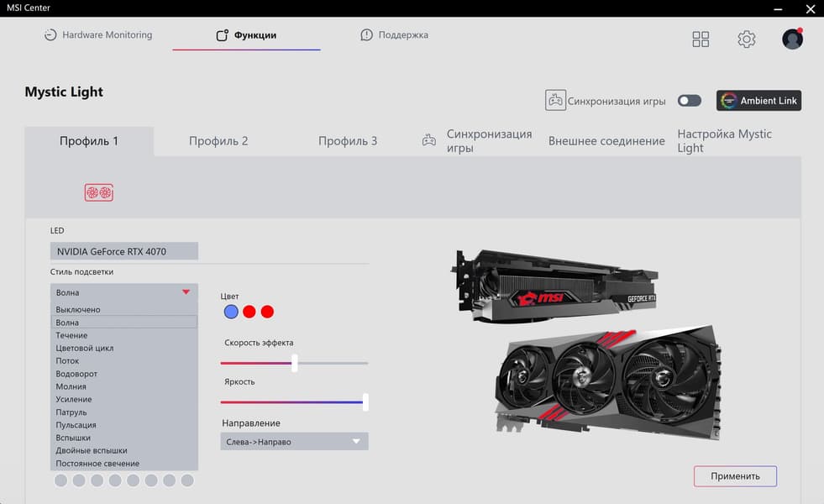This screenshot has width=824, height=504.
Task: Open the user profile avatar
Action: point(792,39)
